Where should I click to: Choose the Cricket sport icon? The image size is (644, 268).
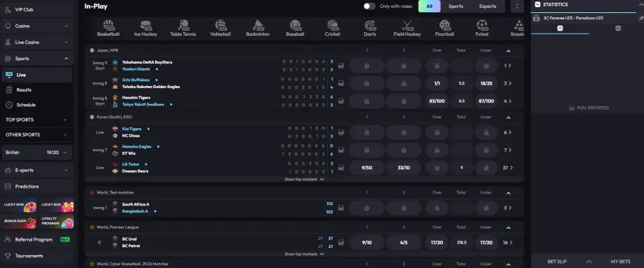[332, 28]
